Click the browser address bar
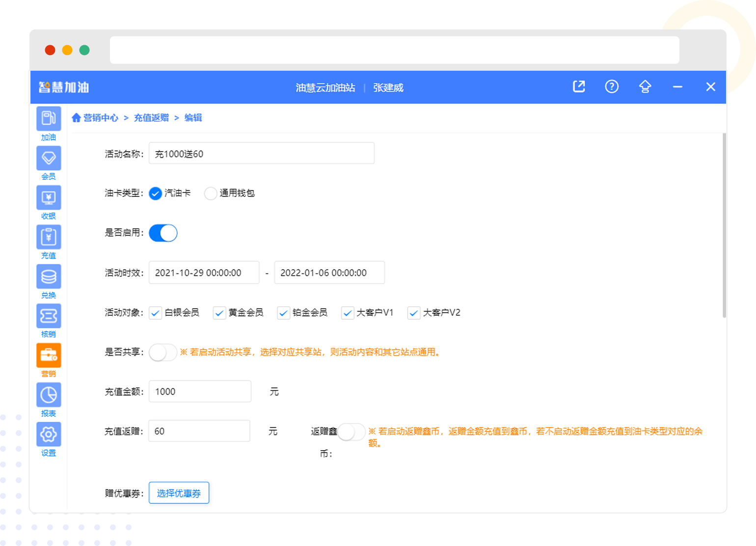This screenshot has width=756, height=546. [395, 50]
